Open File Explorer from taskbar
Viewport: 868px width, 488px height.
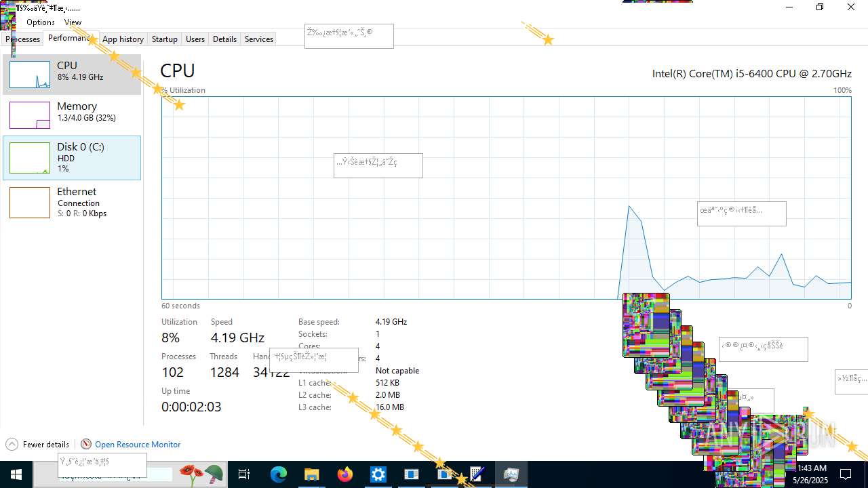click(x=311, y=474)
